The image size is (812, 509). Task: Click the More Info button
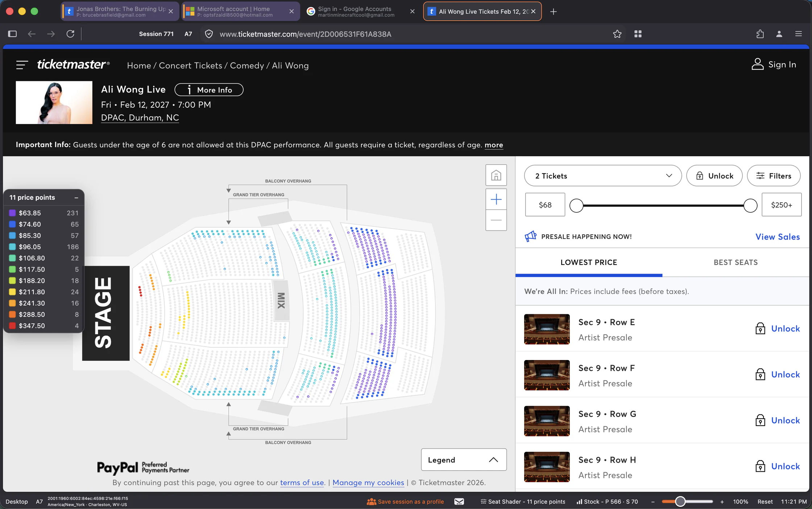click(x=209, y=90)
